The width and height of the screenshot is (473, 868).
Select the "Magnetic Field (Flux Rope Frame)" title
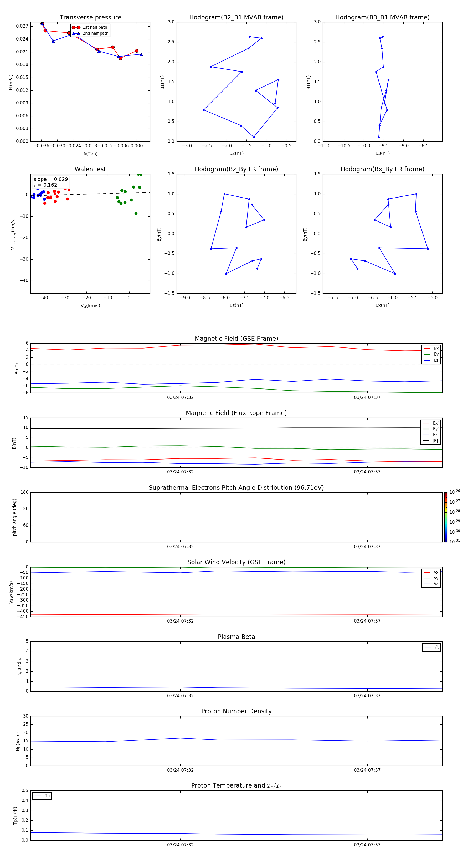tap(236, 413)
